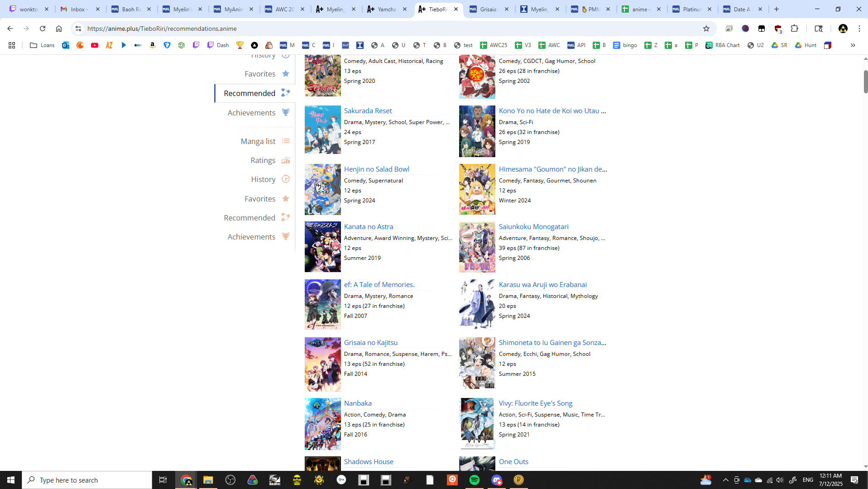Open Sakurada Reset anime link

point(368,111)
